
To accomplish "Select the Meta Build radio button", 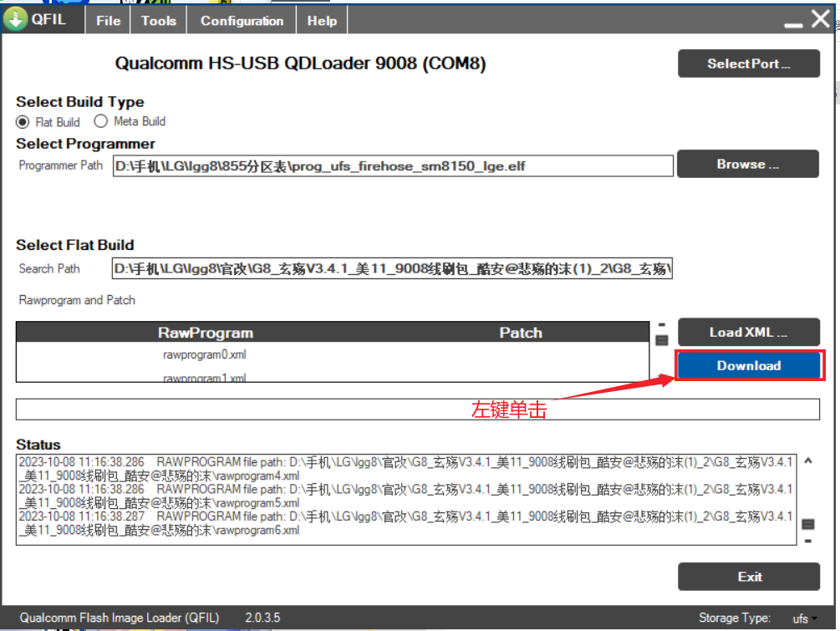I will coord(101,121).
